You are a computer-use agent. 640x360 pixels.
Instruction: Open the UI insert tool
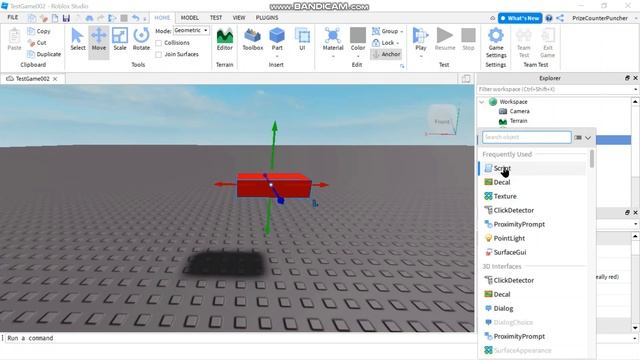pos(302,40)
